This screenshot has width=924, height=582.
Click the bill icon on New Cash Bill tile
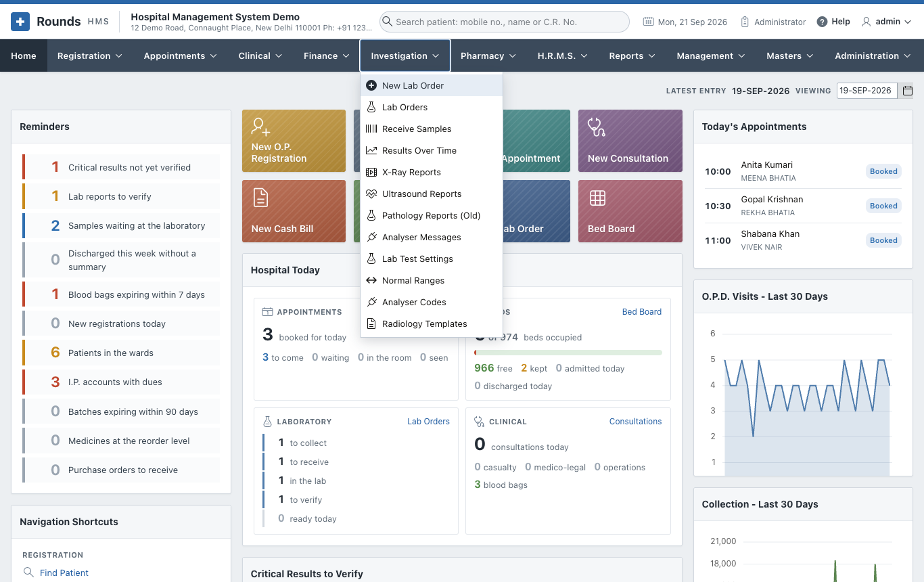260,198
